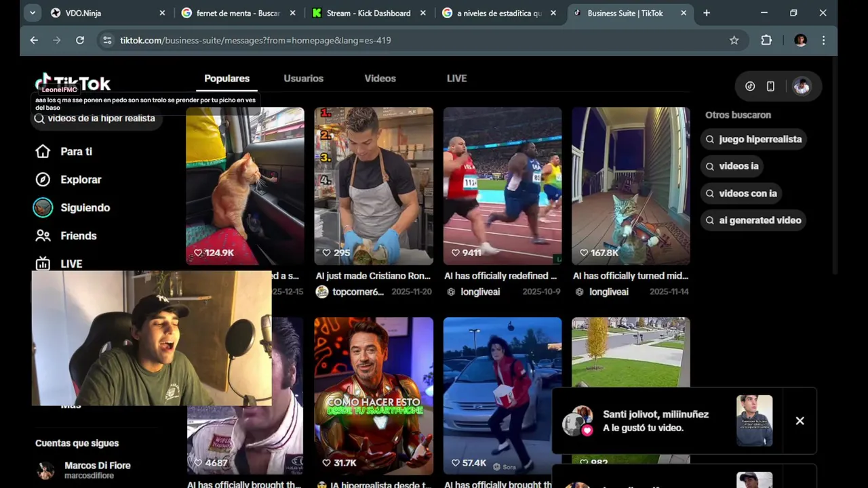
Task: Open the Cristiano Ronaldo cooking video thumbnail
Action: pyautogui.click(x=374, y=186)
